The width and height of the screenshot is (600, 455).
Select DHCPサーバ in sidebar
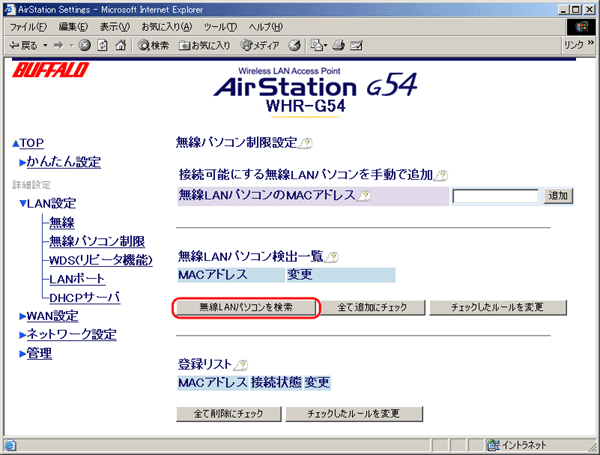point(85,298)
